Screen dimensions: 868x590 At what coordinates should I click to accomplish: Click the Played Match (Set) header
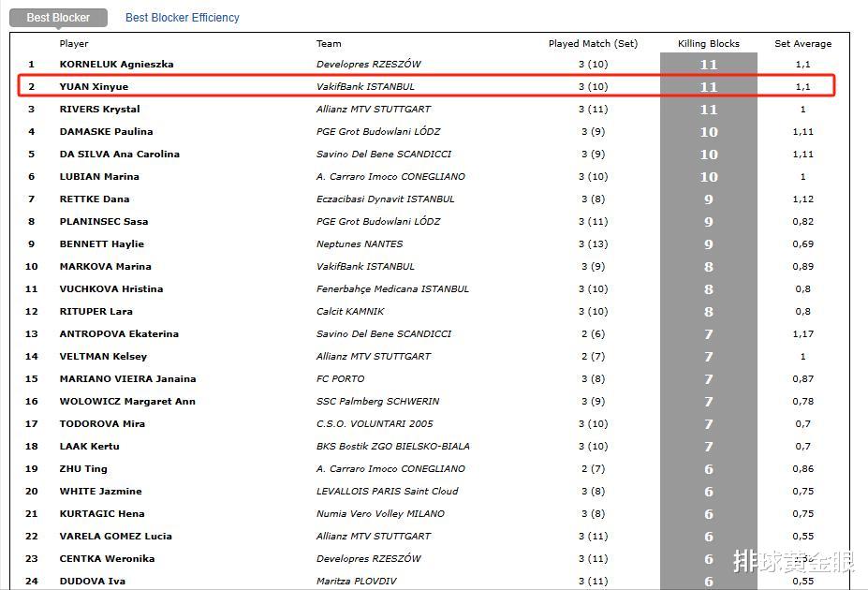point(593,44)
